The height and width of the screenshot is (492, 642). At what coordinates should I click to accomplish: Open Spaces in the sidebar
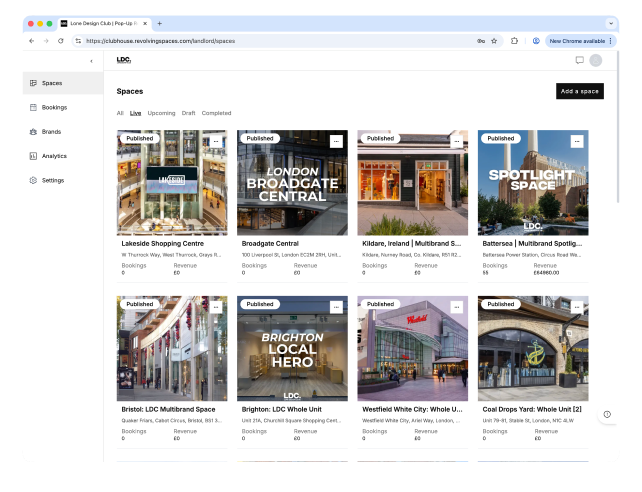(63, 83)
